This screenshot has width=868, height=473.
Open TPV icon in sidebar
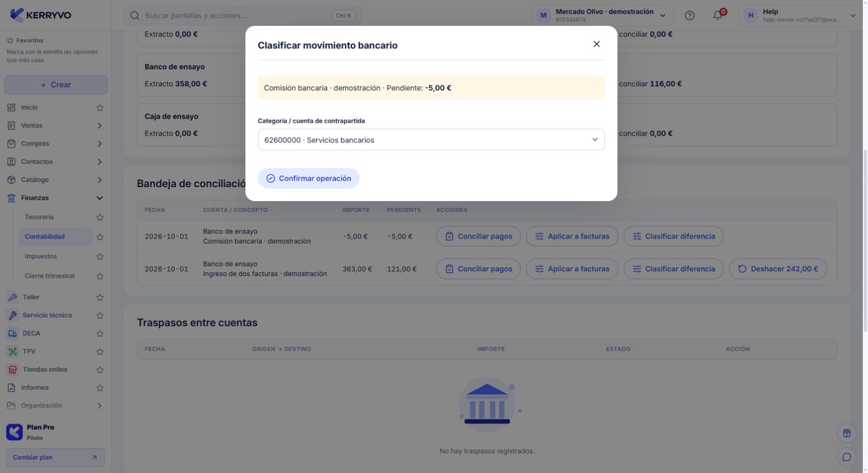[x=12, y=351]
